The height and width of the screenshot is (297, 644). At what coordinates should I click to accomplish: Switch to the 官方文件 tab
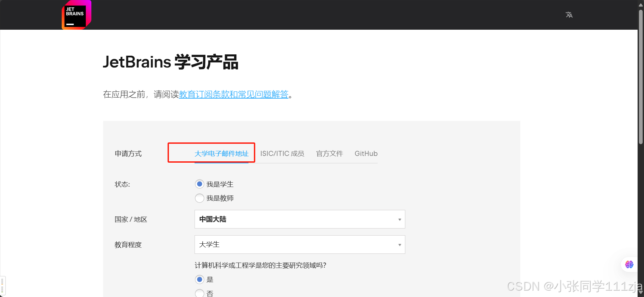coord(329,154)
